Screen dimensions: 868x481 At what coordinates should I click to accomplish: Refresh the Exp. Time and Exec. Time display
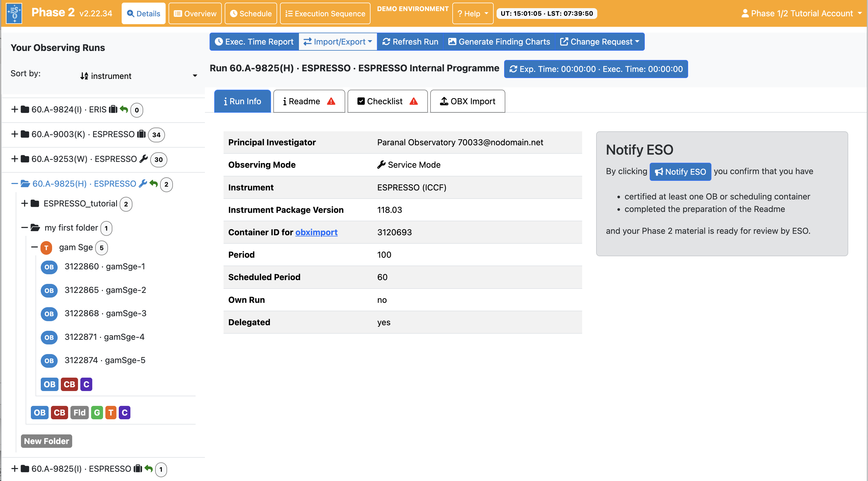point(596,69)
